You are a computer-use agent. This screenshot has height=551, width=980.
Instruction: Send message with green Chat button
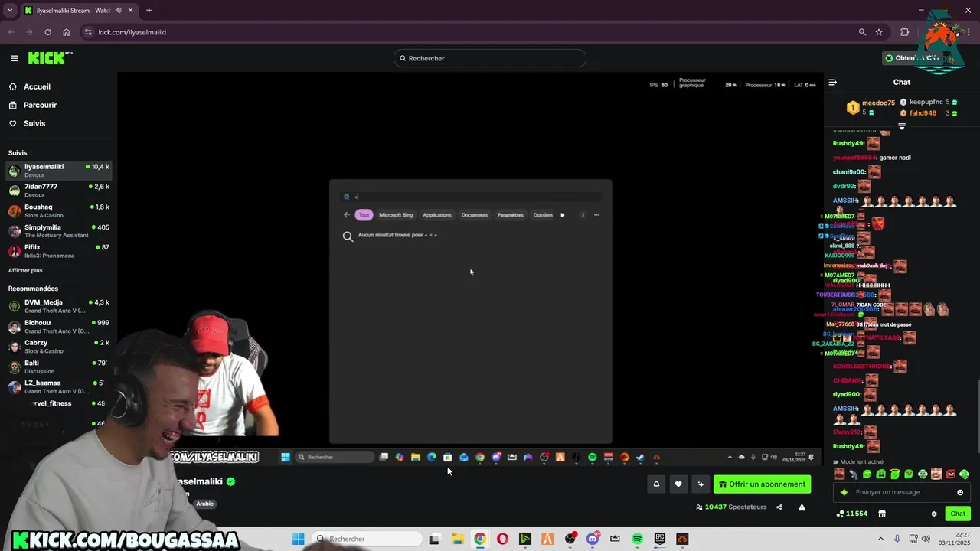958,514
